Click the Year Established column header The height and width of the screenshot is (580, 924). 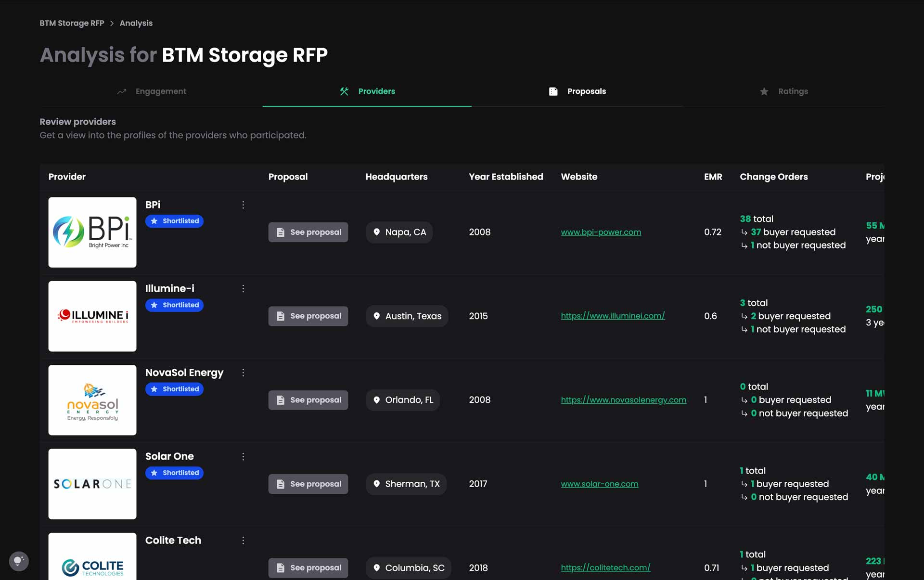click(x=506, y=177)
